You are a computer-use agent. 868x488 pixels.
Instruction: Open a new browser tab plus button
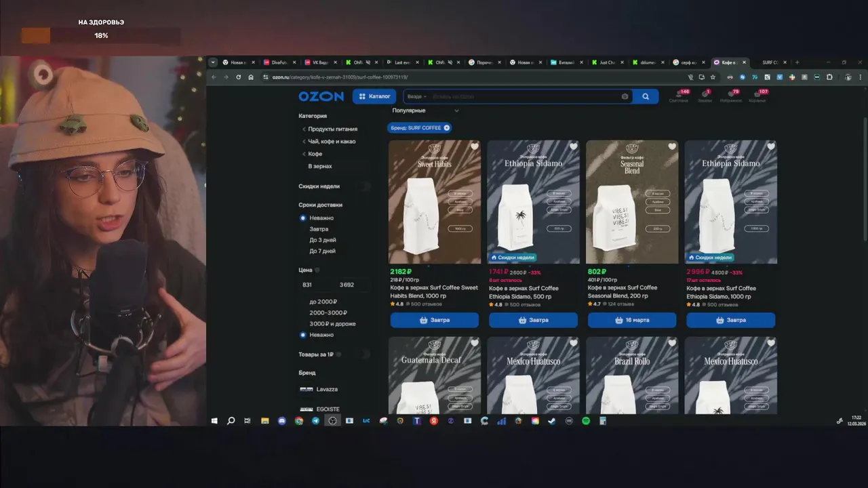797,62
